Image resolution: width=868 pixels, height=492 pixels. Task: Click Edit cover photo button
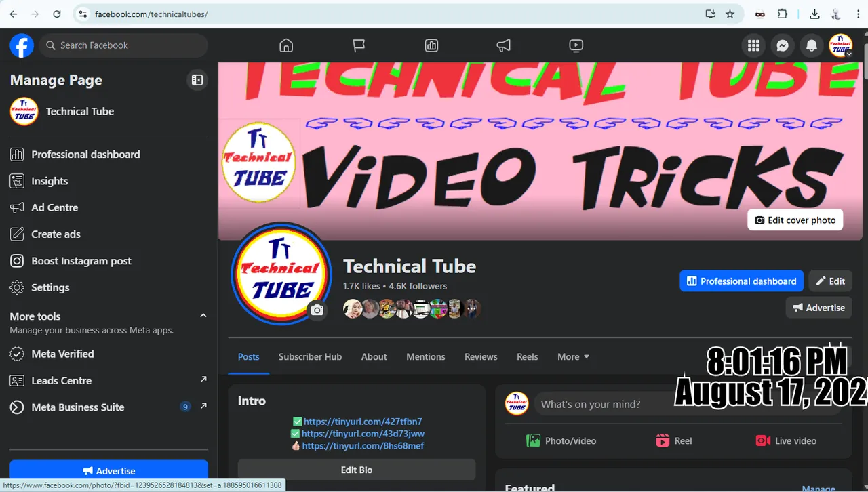tap(795, 220)
